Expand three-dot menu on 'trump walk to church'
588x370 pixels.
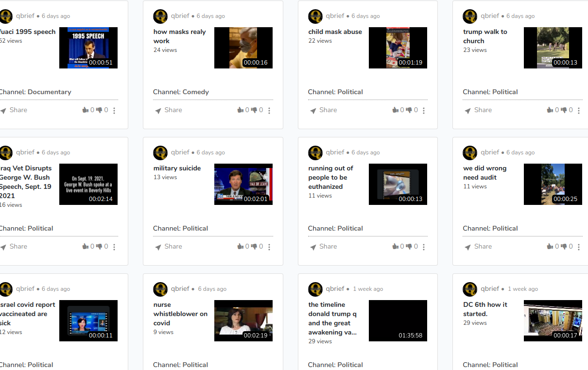pyautogui.click(x=579, y=111)
